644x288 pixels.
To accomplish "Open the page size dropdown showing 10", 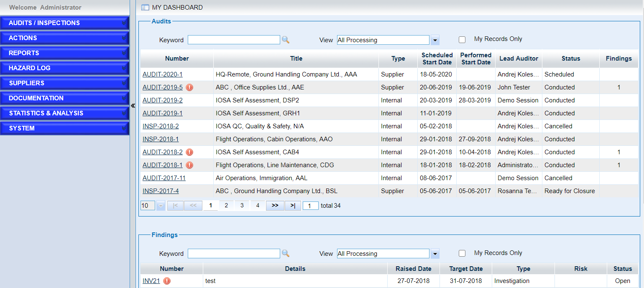I will (x=161, y=206).
